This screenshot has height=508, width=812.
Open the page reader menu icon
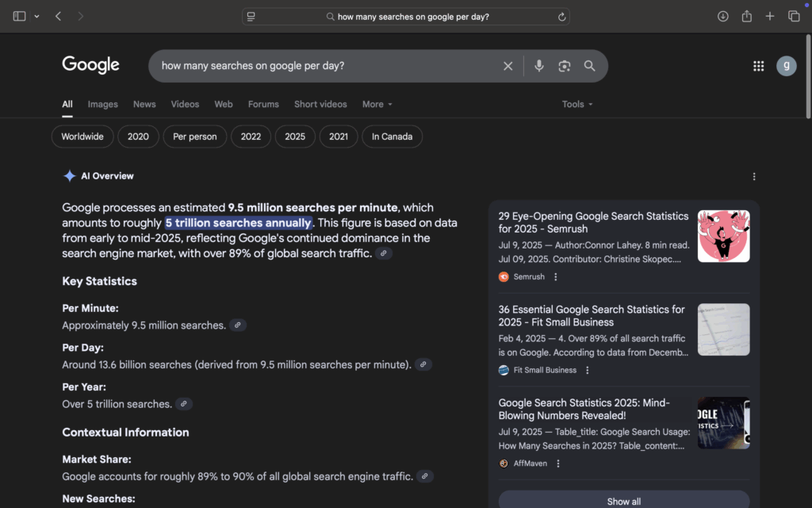tap(251, 17)
